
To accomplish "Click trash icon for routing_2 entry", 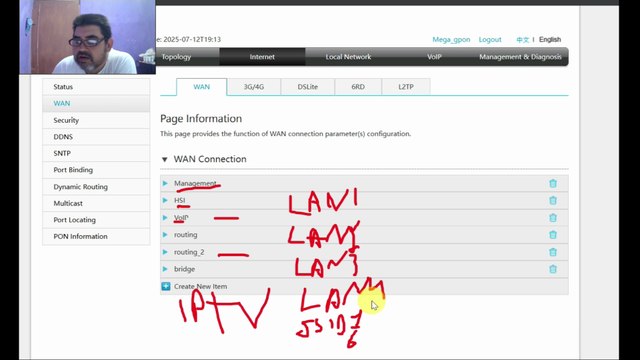I will coord(553,252).
